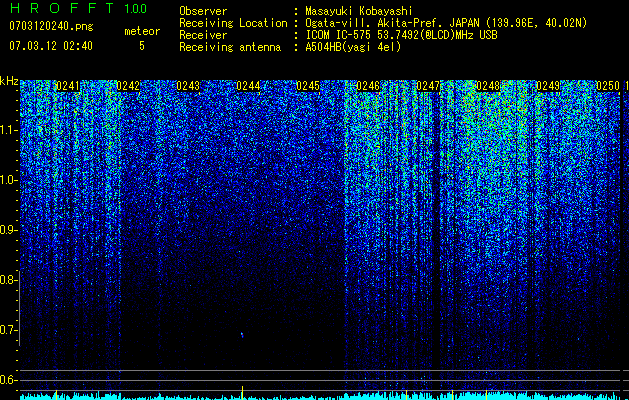The height and width of the screenshot is (400, 629).
Task: Click observer name Masayuki Kobayashi
Action: (x=358, y=11)
